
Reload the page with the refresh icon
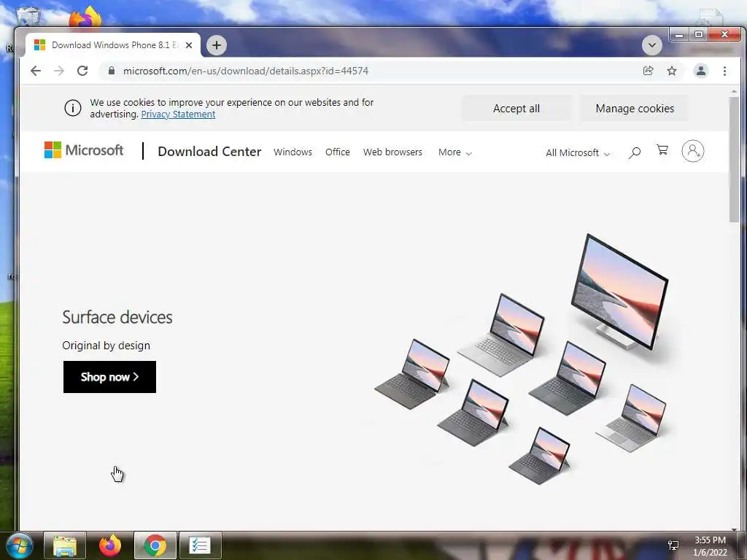(82, 71)
